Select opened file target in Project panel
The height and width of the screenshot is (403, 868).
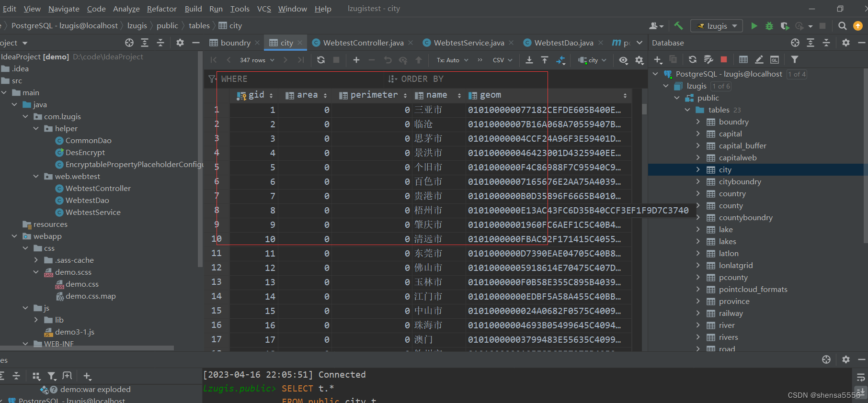[129, 43]
